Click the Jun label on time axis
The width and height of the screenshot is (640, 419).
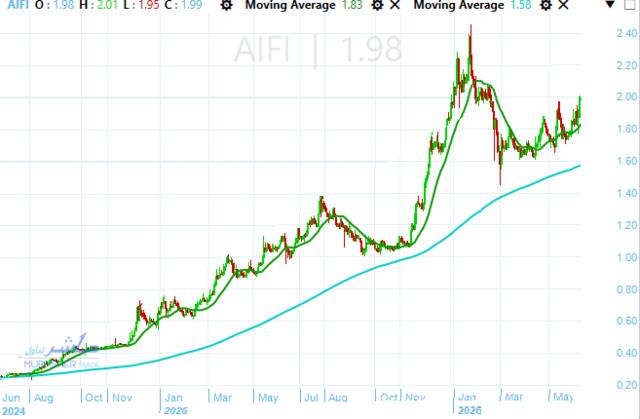tap(11, 397)
